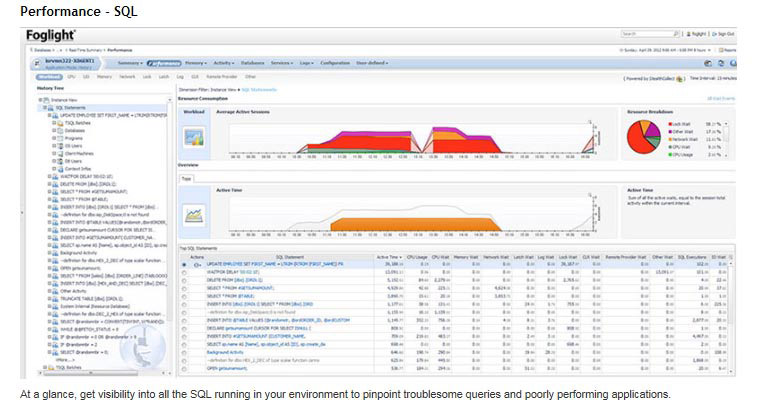Click the OS Users node icon
This screenshot has width=757, height=409.
[60, 146]
